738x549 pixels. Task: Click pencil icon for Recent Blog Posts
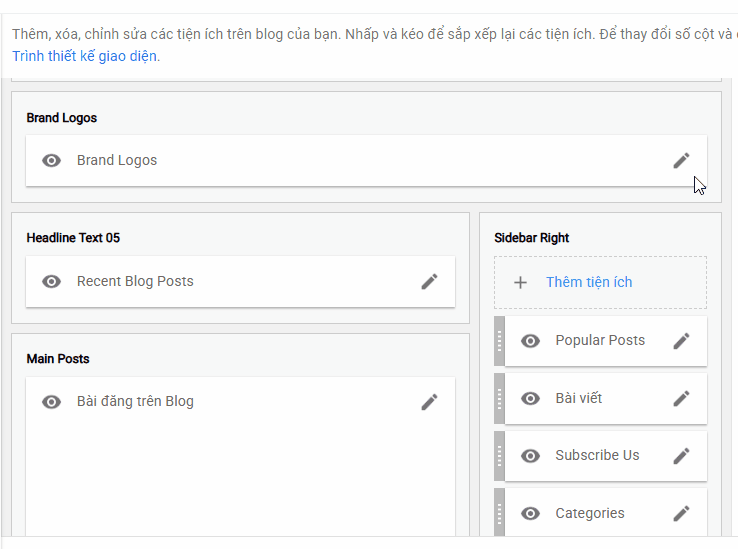coord(429,282)
